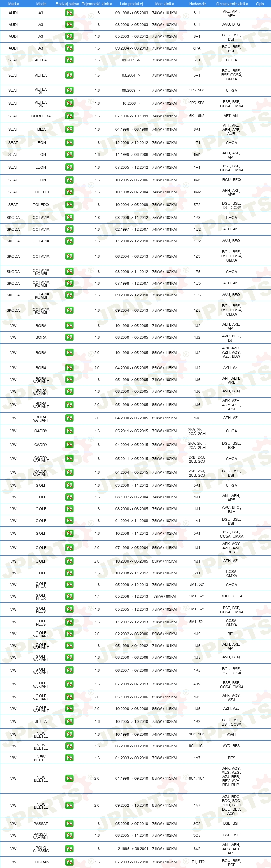Click fuel icon in LEON 1M1 BGU, BFQ row
Viewport: 271px width, 868px height.
(69, 180)
